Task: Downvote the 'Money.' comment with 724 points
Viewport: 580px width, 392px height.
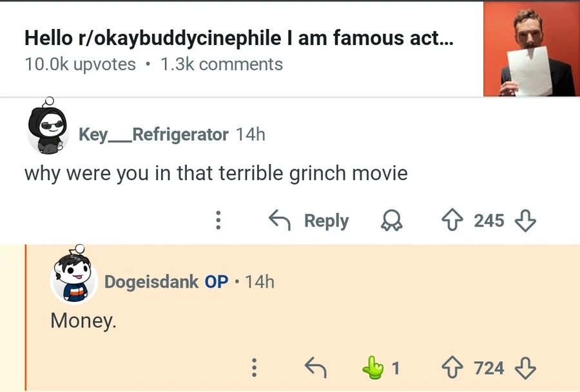Action: pos(526,368)
